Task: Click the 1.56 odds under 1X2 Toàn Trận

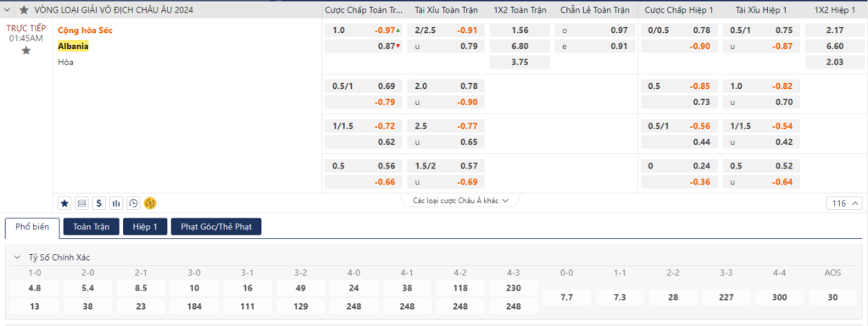Action: tap(520, 30)
